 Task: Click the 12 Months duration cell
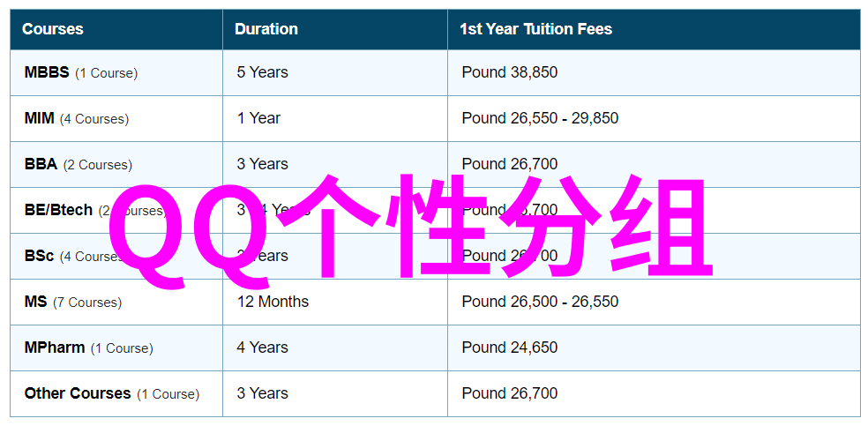click(x=273, y=302)
